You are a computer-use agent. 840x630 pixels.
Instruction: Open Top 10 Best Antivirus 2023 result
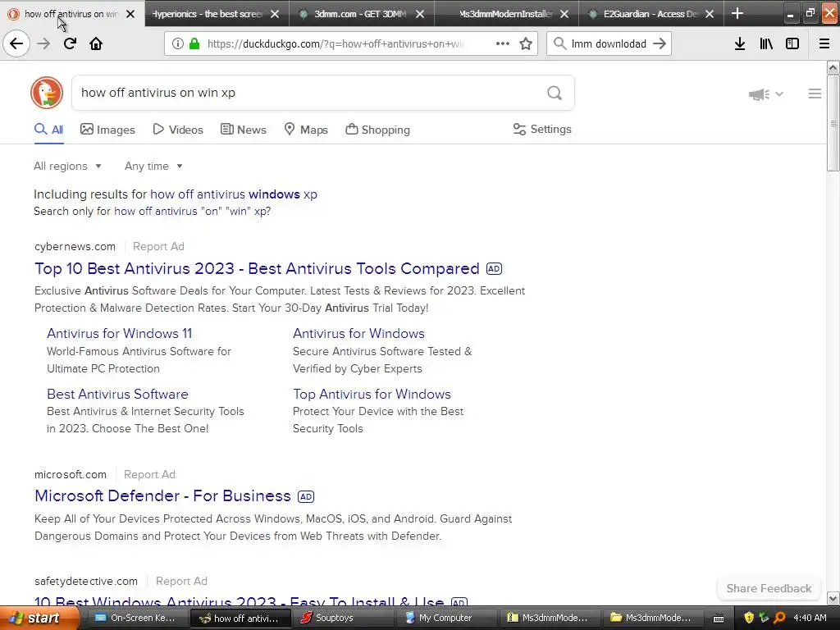click(x=257, y=268)
